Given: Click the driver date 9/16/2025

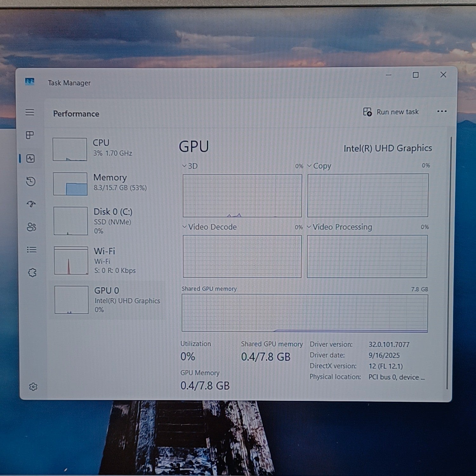Looking at the screenshot, I should [x=384, y=355].
